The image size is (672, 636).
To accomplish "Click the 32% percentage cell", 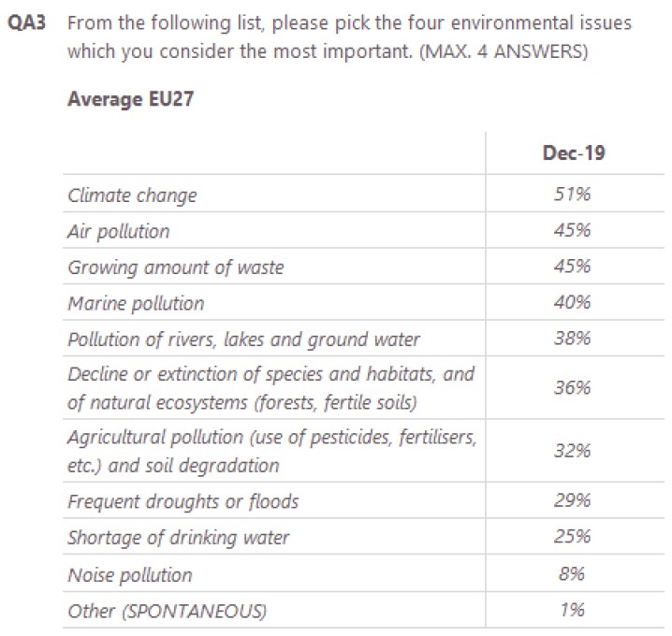I will coord(573,451).
